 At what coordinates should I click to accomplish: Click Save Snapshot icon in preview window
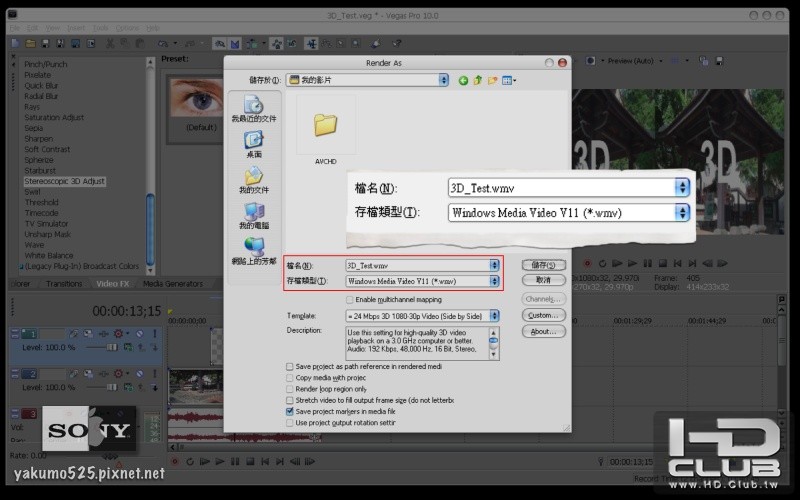719,61
